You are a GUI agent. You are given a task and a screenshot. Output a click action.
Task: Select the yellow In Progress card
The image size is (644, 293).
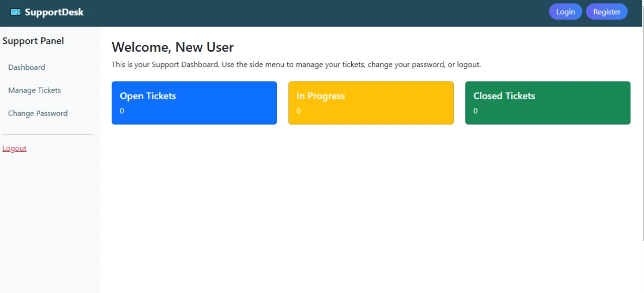pyautogui.click(x=371, y=103)
